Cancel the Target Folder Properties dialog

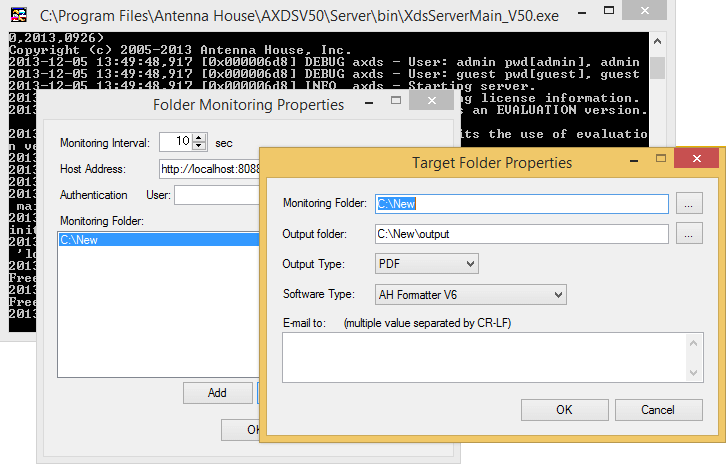click(658, 410)
